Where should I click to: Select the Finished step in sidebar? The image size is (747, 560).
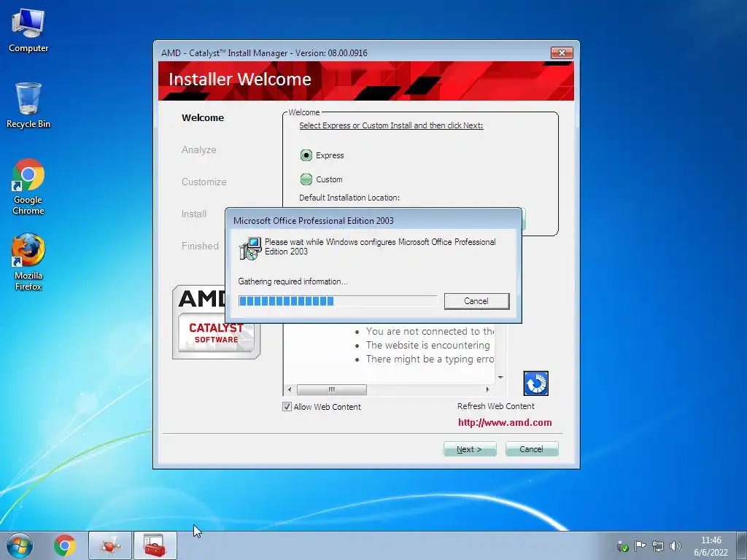pyautogui.click(x=200, y=246)
